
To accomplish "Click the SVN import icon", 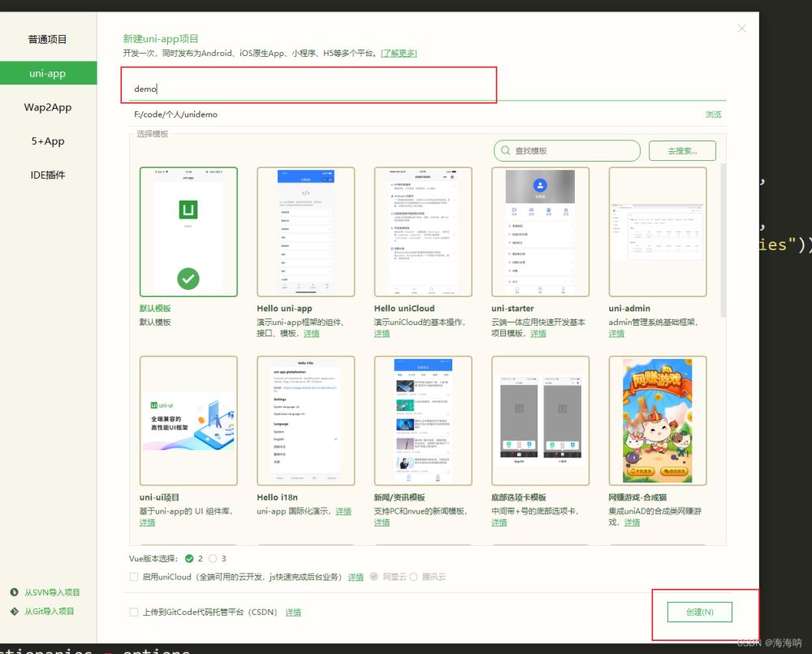I will click(x=15, y=592).
